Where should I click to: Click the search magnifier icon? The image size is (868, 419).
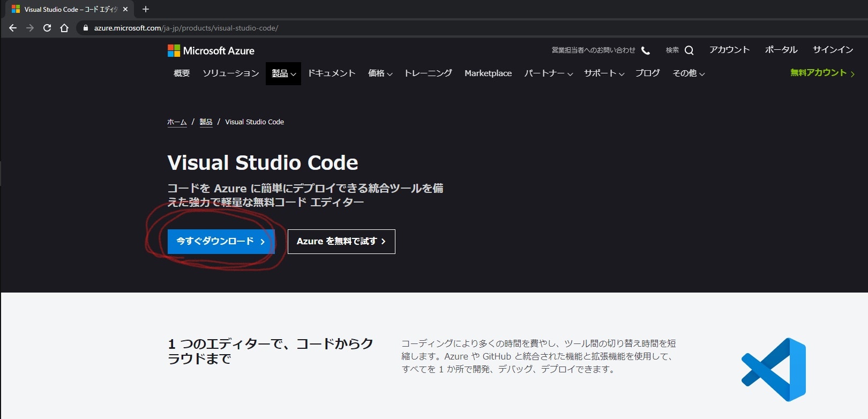pyautogui.click(x=689, y=50)
